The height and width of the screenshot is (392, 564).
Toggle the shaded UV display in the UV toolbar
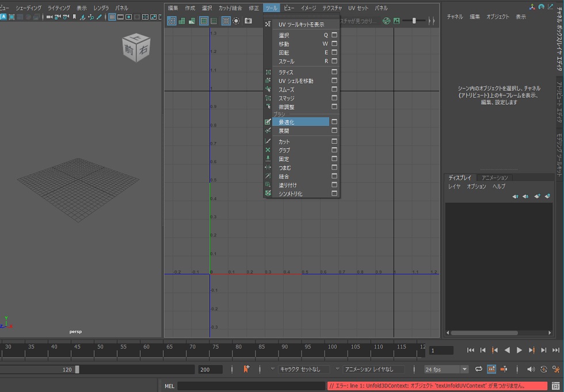(182, 22)
